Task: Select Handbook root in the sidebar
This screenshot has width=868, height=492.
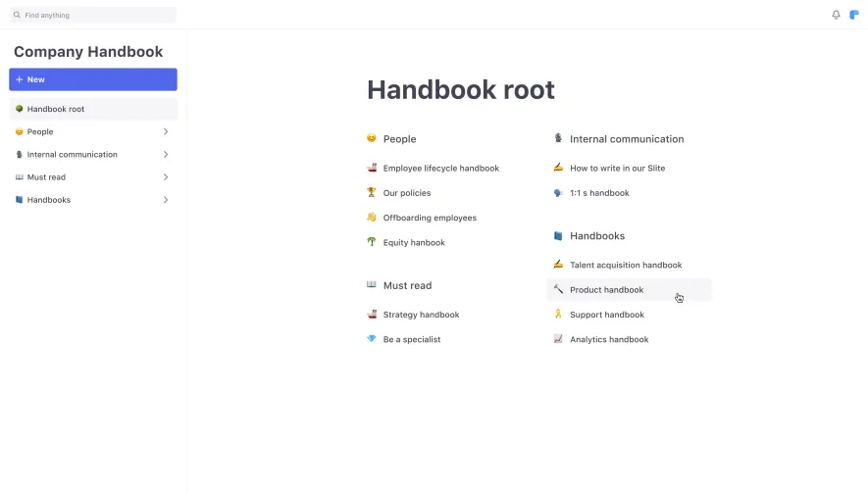Action: (x=93, y=109)
